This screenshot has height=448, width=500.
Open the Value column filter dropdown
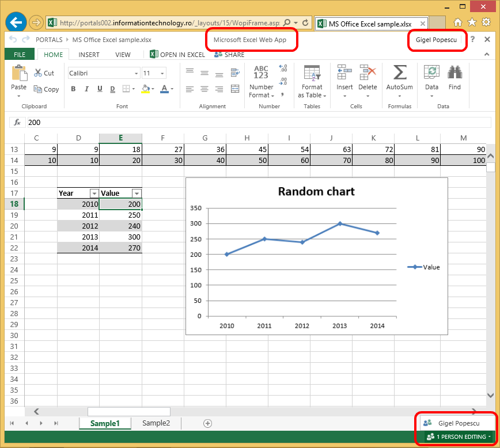click(x=137, y=193)
